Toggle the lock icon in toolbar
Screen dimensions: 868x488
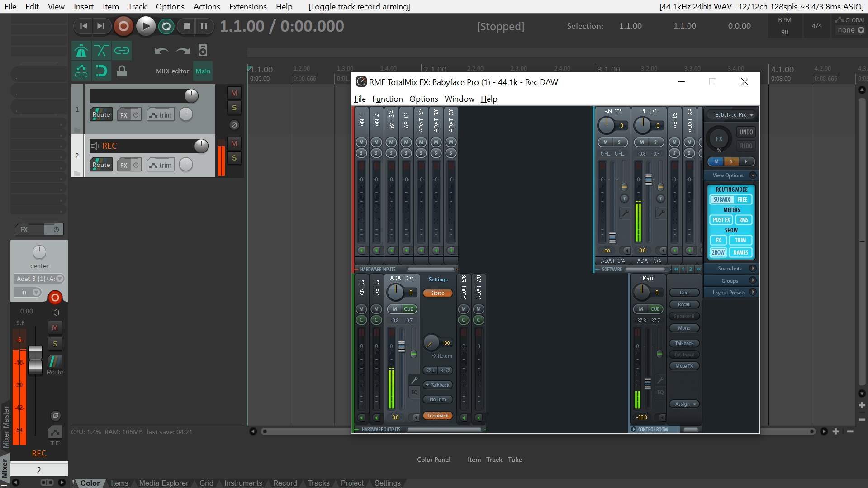(122, 71)
